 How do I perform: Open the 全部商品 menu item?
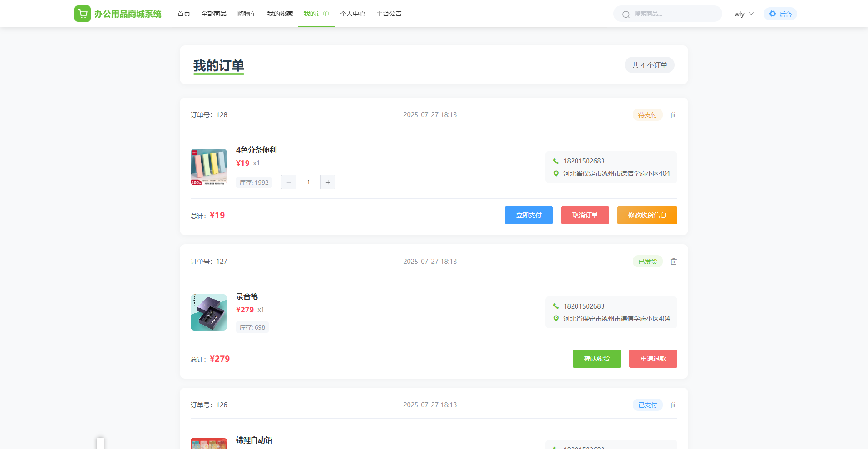click(213, 14)
